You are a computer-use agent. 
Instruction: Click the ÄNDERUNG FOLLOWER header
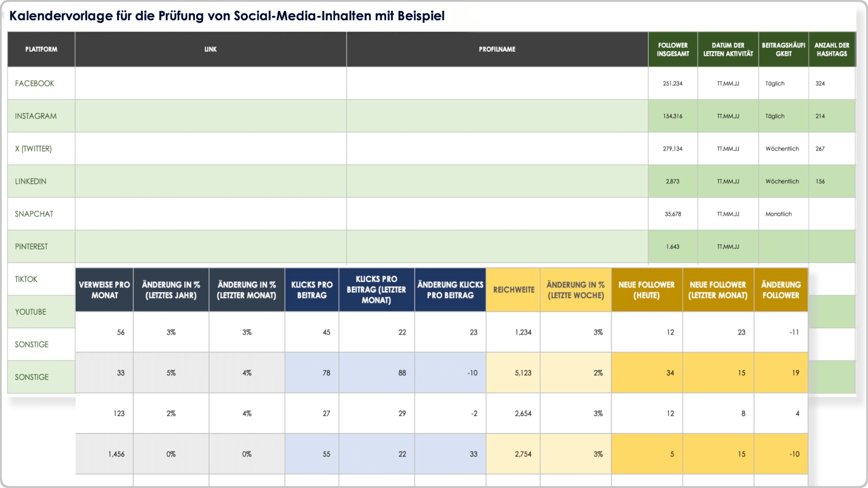[781, 290]
